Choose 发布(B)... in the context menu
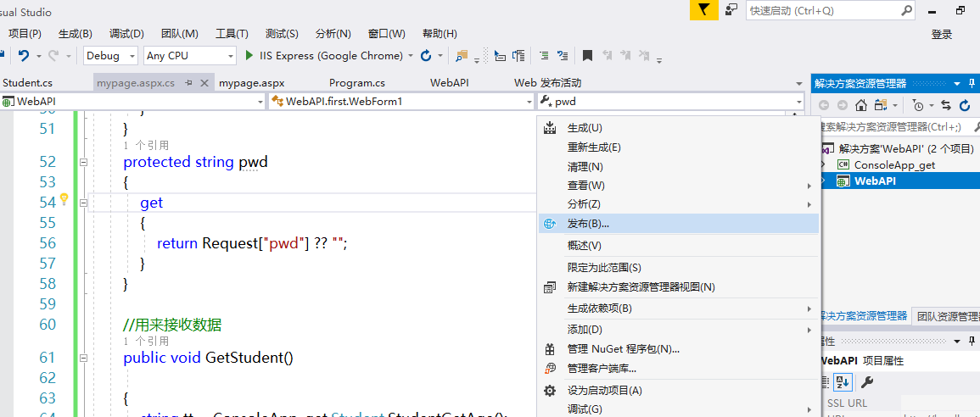Image resolution: width=980 pixels, height=417 pixels. (679, 224)
